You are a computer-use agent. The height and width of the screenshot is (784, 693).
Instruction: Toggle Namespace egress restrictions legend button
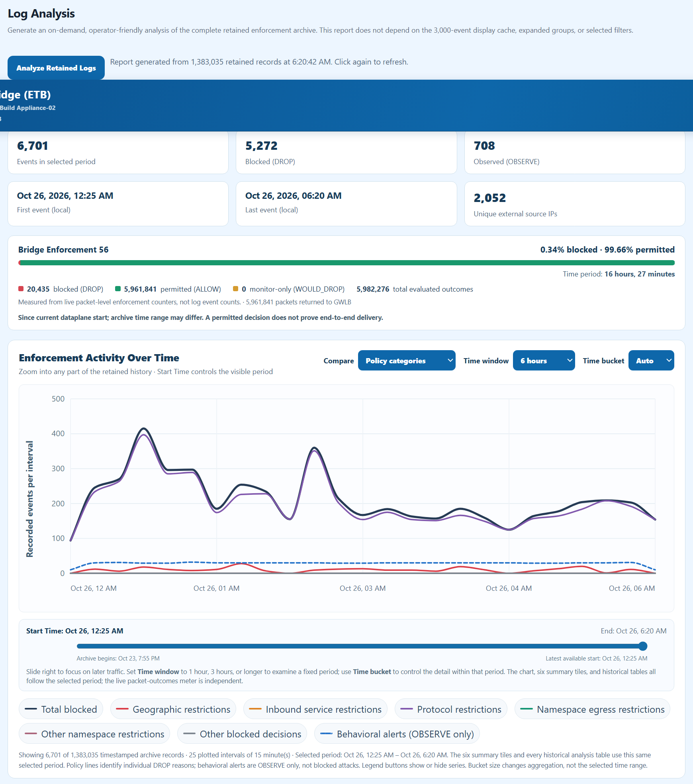[x=592, y=709]
